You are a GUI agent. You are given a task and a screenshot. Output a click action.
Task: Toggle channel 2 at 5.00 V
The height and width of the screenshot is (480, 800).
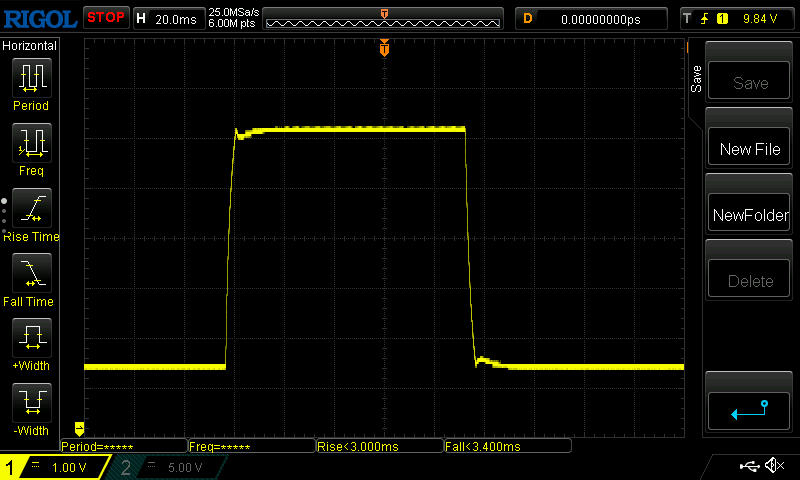pyautogui.click(x=165, y=467)
